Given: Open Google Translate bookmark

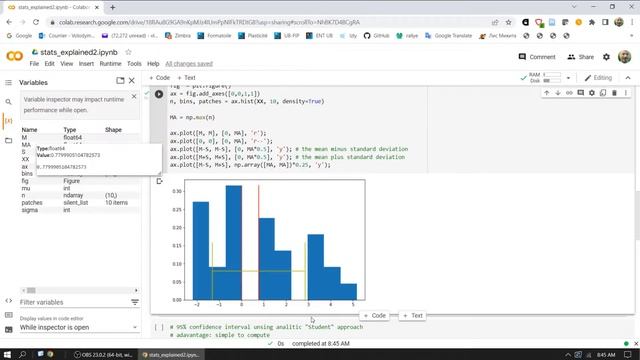Looking at the screenshot, I should point(448,36).
